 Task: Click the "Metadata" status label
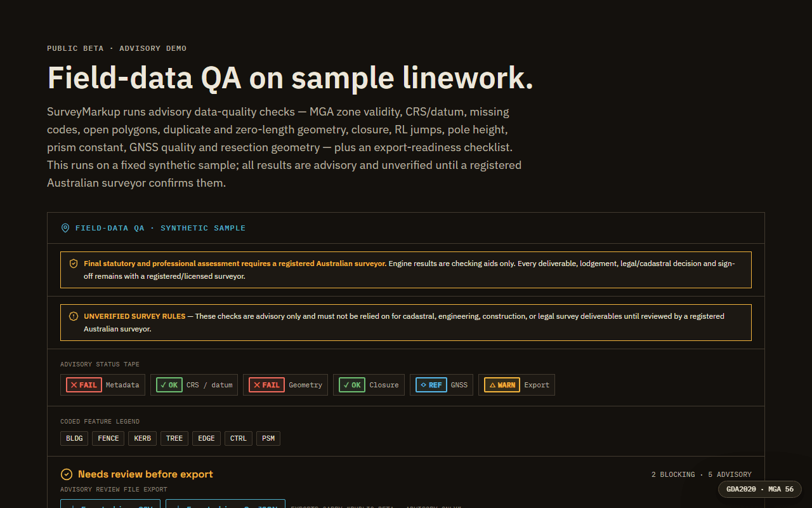[x=122, y=385]
